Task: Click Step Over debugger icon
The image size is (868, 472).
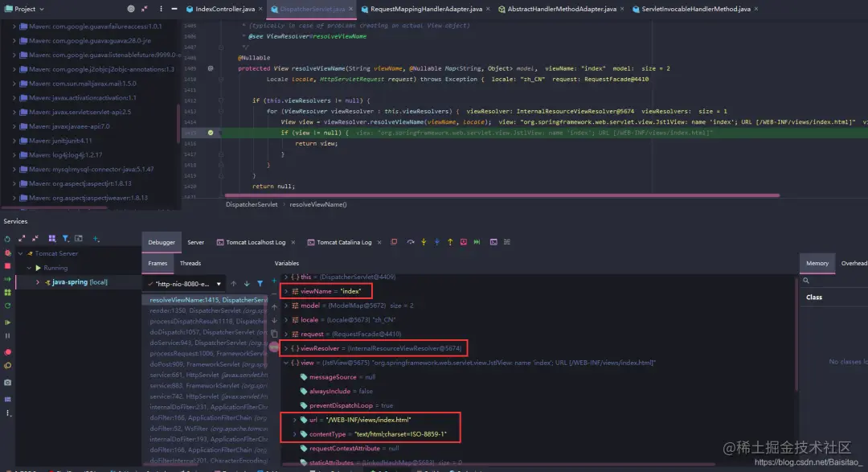Action: click(410, 242)
